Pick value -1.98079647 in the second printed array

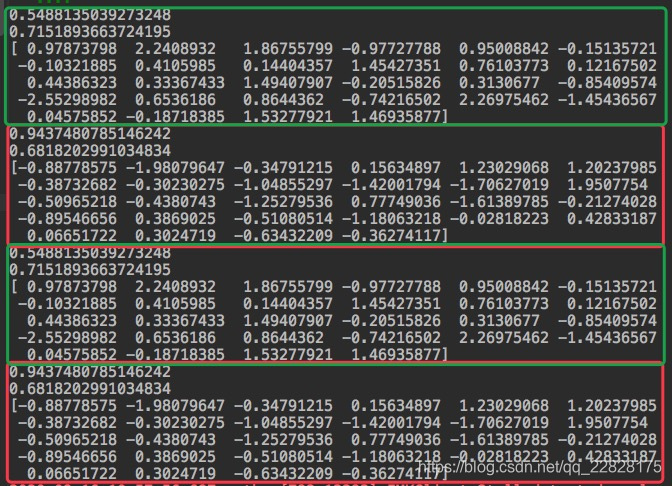click(175, 168)
